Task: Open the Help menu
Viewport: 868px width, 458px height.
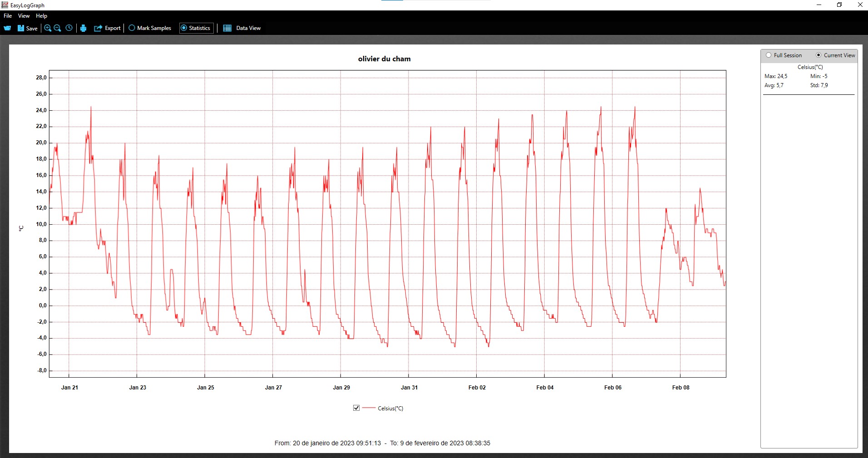Action: (x=41, y=16)
